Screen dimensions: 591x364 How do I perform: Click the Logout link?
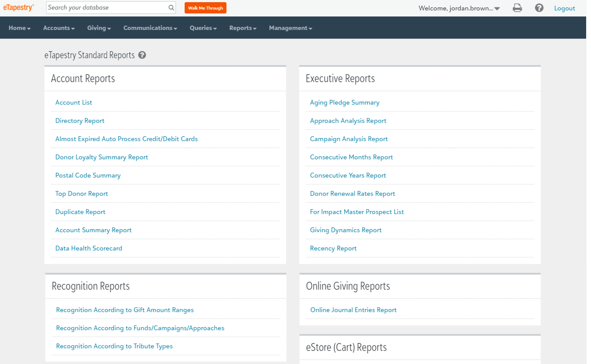(564, 8)
